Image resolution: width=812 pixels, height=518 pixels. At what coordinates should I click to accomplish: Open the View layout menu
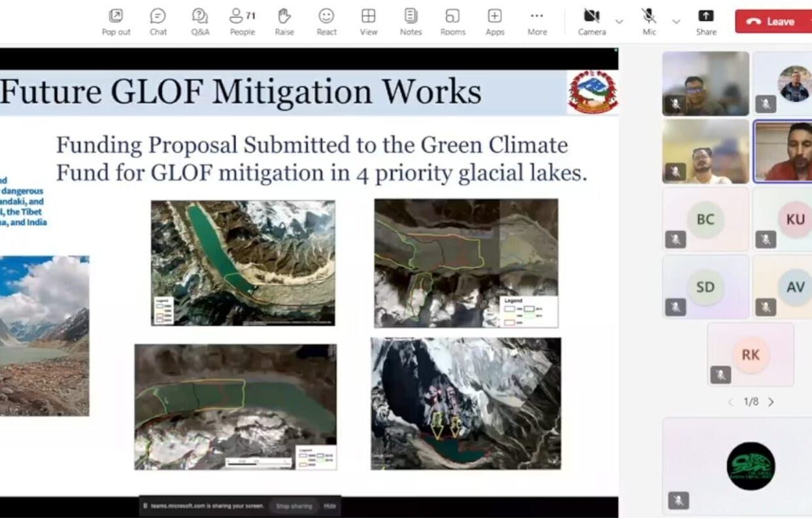(x=369, y=21)
